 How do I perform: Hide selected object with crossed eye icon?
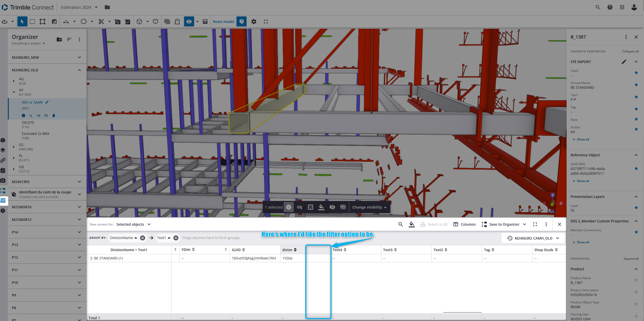coord(332,207)
